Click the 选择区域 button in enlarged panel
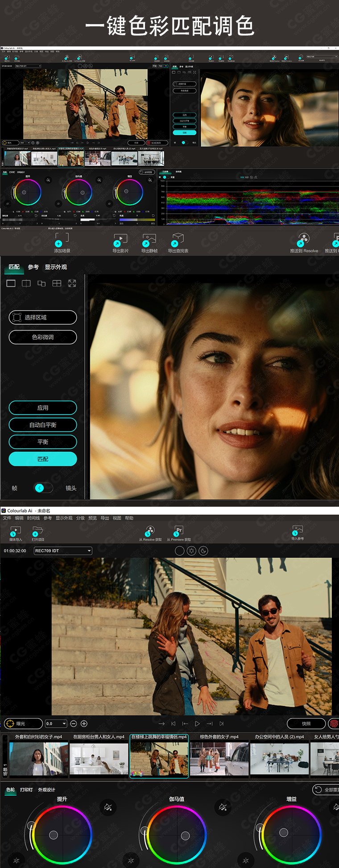This screenshot has height=868, width=339. tap(43, 317)
